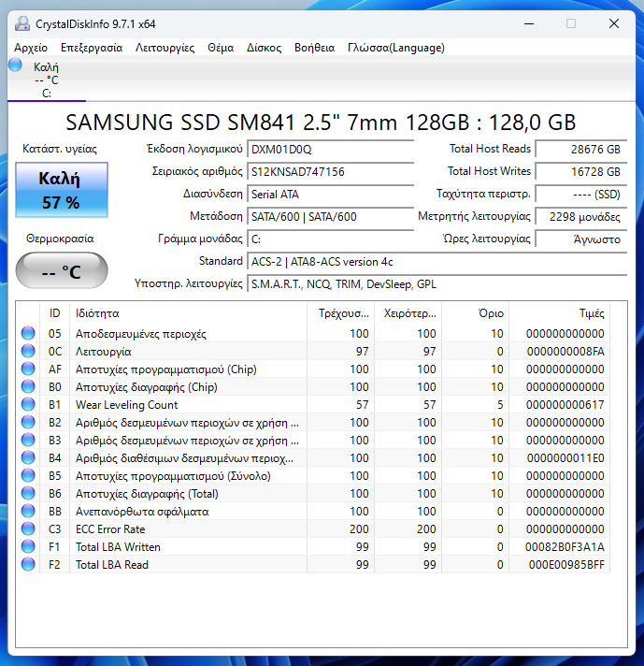This screenshot has width=644, height=666.
Task: Click the drive letter field C:
Action: pos(330,239)
